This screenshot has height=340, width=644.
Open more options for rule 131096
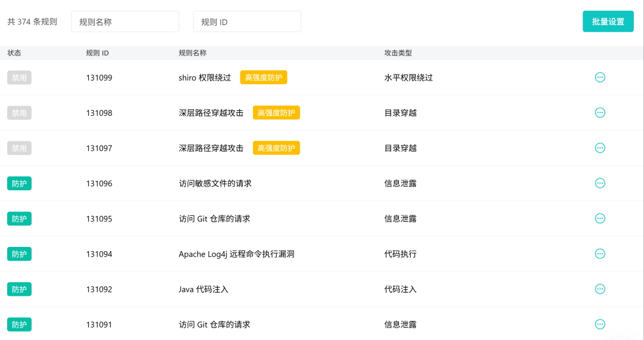tap(600, 183)
